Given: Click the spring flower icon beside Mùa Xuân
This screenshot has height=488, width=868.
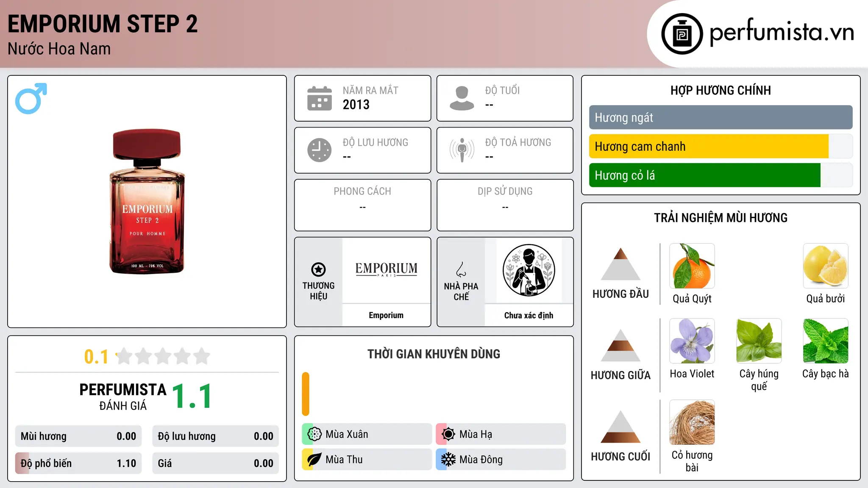Looking at the screenshot, I should tap(314, 434).
